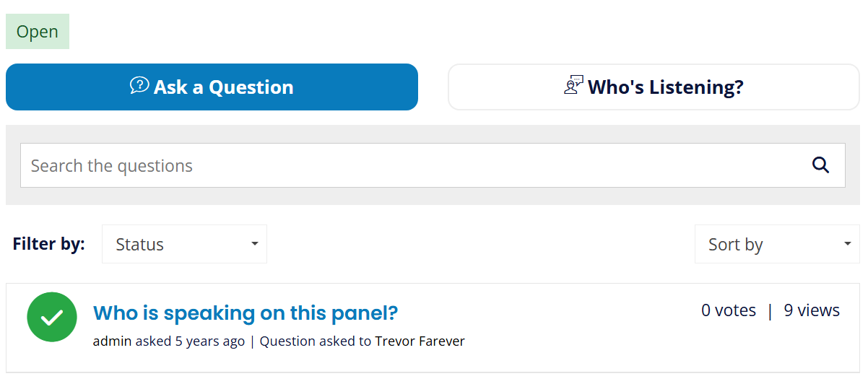
Task: Click the listener person icon
Action: click(573, 85)
